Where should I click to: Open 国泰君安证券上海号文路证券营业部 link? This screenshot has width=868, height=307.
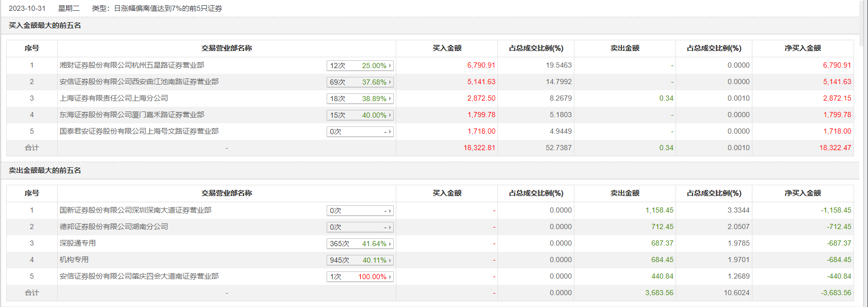[x=139, y=131]
